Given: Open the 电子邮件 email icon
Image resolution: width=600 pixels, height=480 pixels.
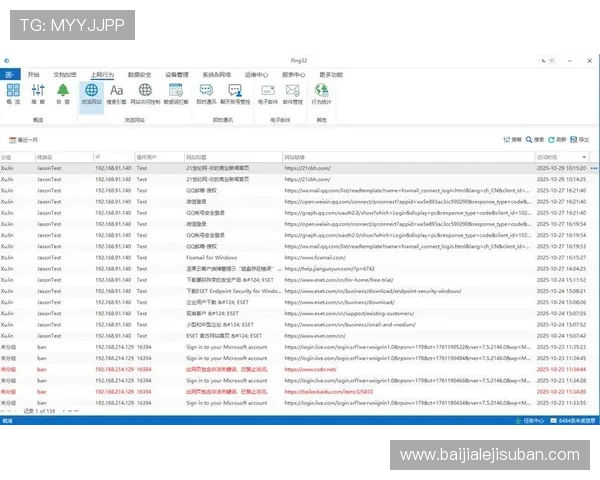Looking at the screenshot, I should tap(267, 94).
